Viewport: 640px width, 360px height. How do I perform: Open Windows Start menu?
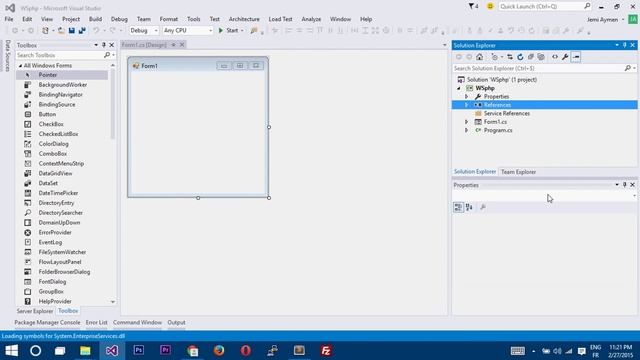click(x=11, y=350)
